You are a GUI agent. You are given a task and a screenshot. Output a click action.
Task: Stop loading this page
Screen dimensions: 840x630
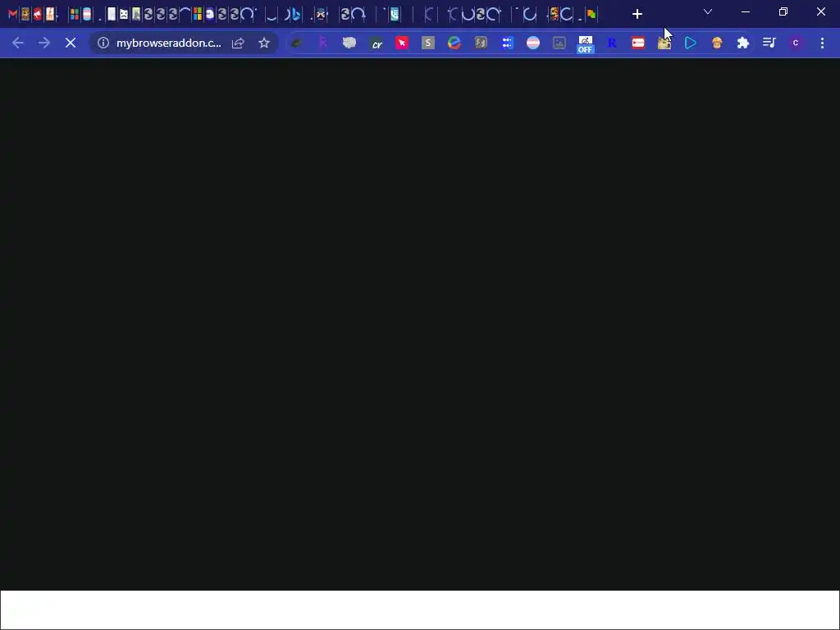coord(71,43)
